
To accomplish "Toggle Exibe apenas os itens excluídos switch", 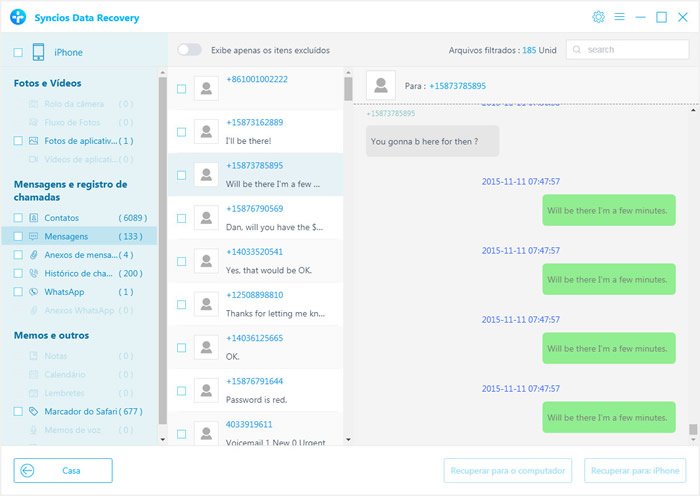I will pos(190,50).
